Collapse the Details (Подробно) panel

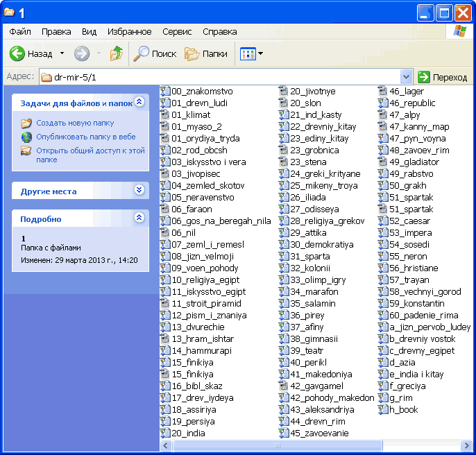[139, 218]
